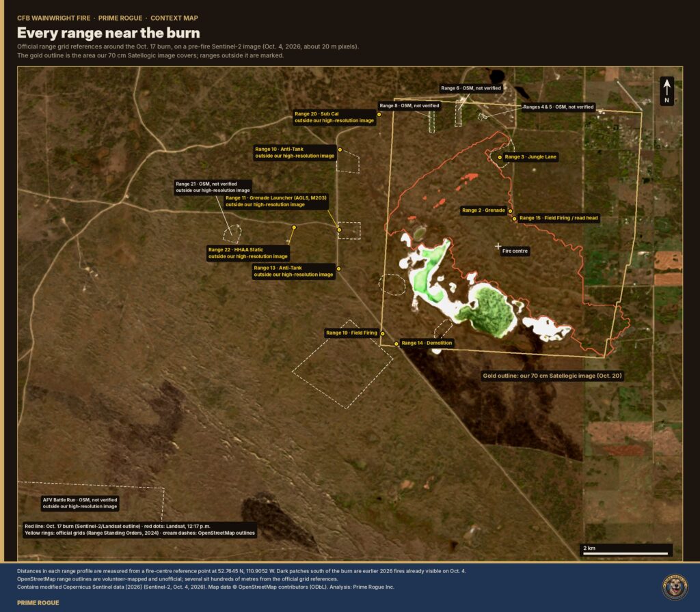This screenshot has height=612, width=700.
Task: Select the Range 11 · Grenade Launcher label
Action: click(x=276, y=201)
